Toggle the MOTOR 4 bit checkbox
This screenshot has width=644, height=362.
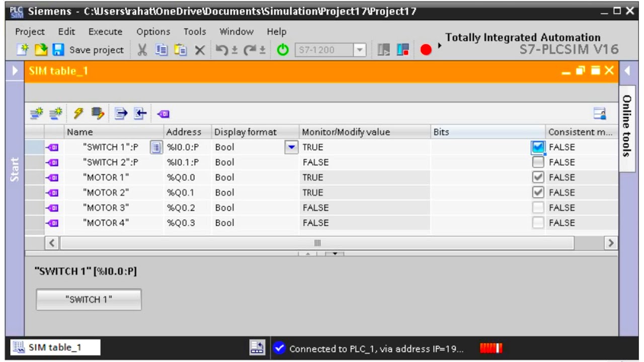point(538,223)
